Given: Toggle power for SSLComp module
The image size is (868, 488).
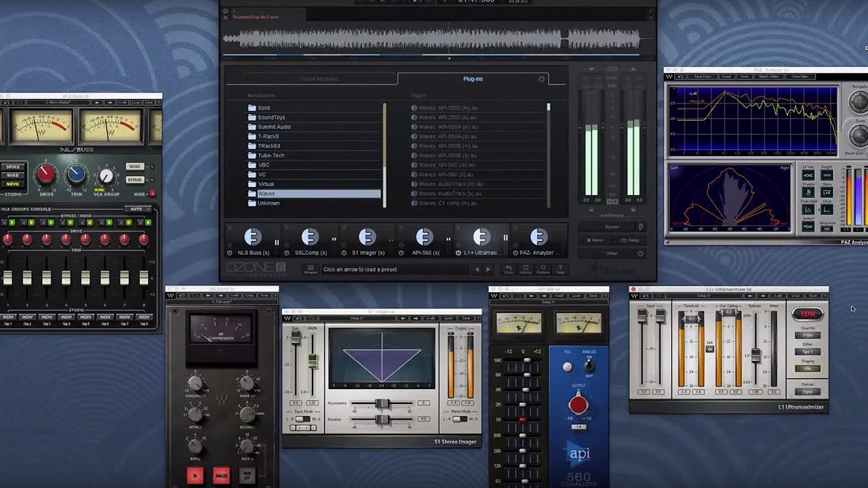Looking at the screenshot, I should pos(287,253).
